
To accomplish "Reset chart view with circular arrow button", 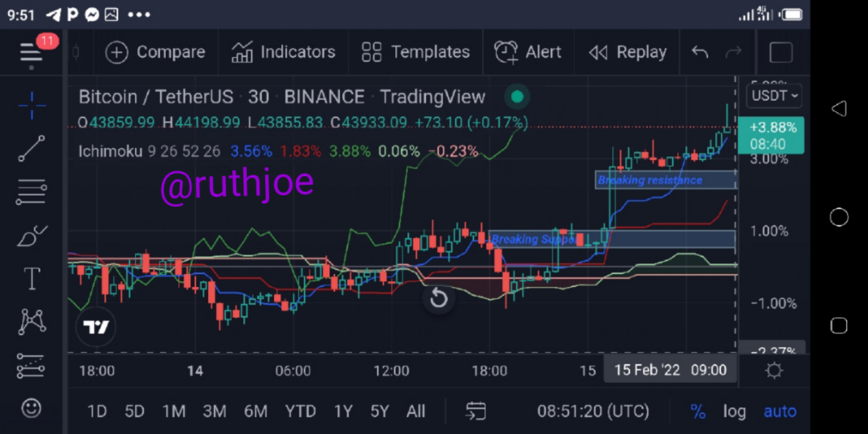I will point(438,298).
